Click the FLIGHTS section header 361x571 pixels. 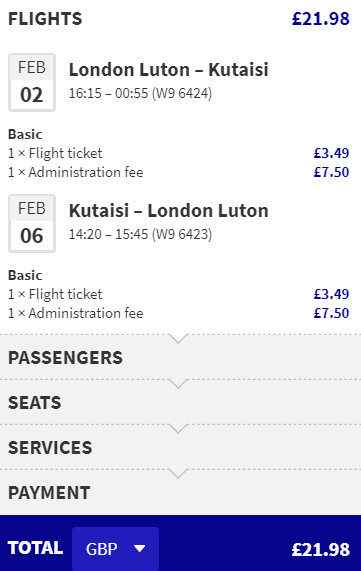pyautogui.click(x=45, y=19)
